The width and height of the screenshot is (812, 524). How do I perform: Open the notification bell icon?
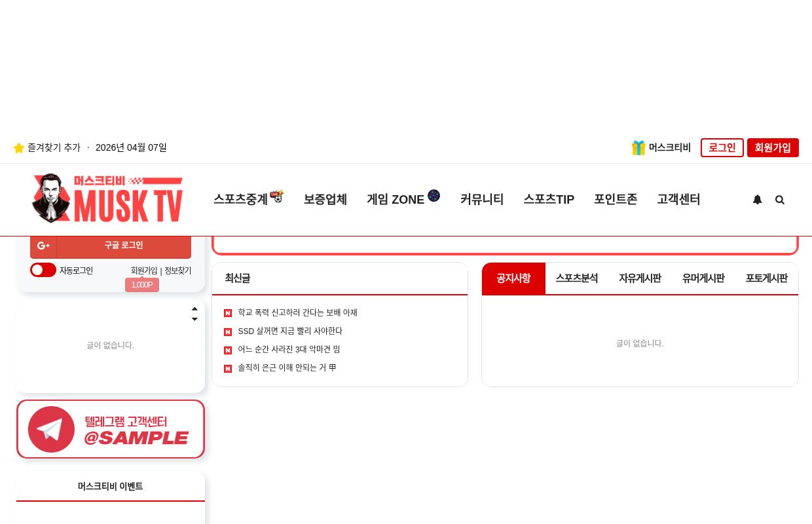coord(758,199)
